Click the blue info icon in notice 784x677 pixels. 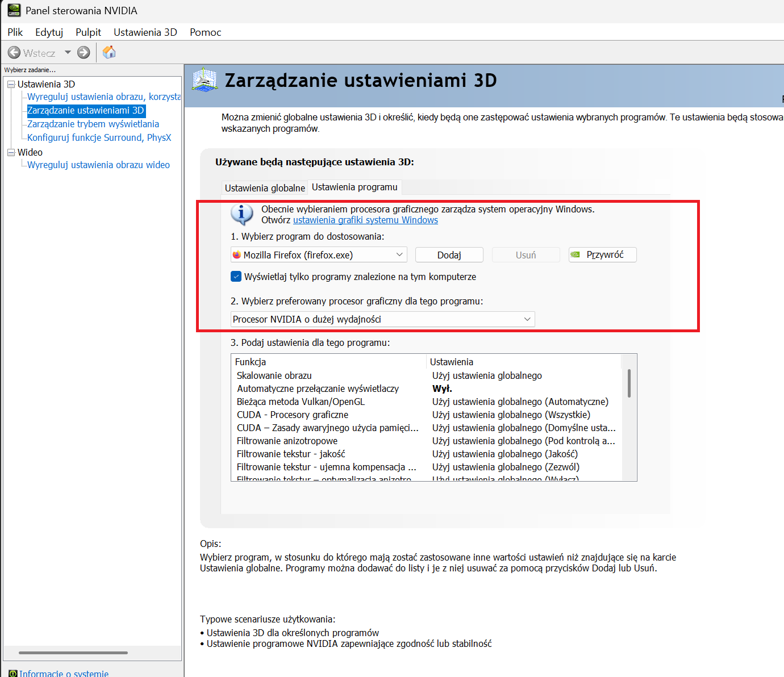click(x=242, y=215)
